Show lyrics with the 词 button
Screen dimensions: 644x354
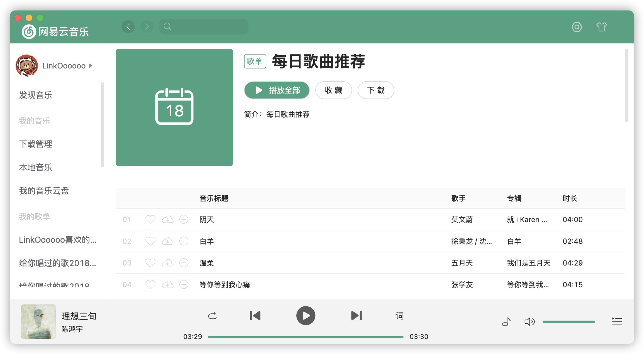click(399, 316)
